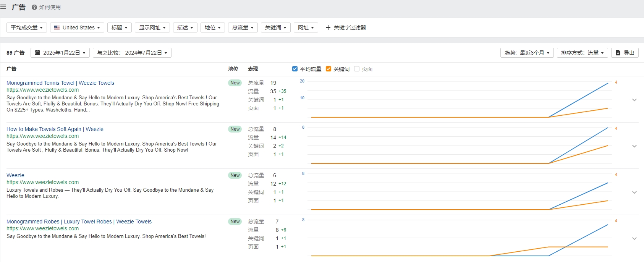
Task: Click the 如何使用 help question icon
Action: pos(34,7)
